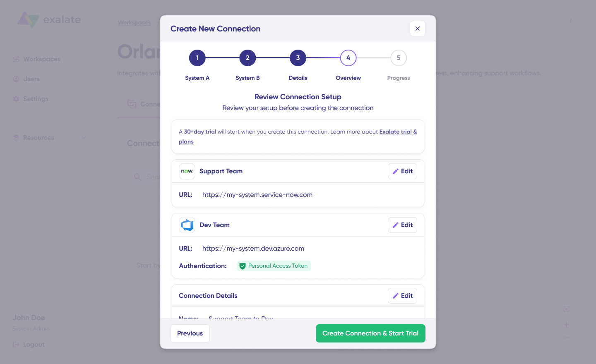Go to step 1 System A

[197, 58]
